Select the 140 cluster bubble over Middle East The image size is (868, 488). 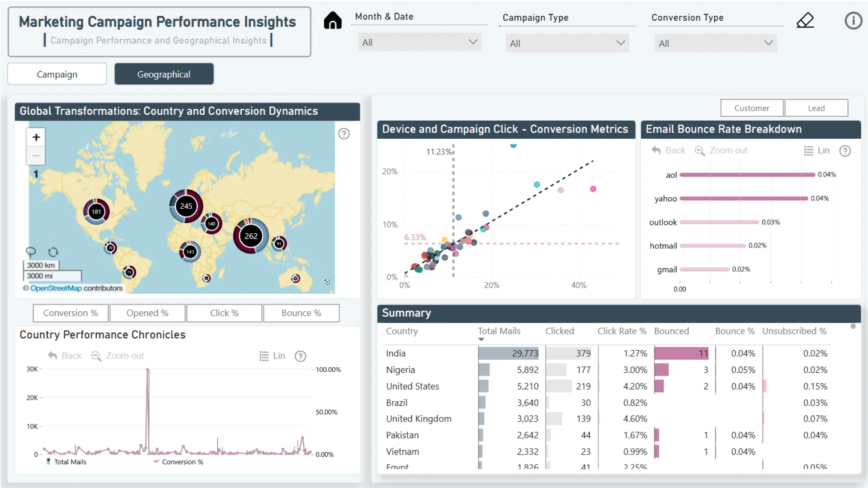coord(212,223)
